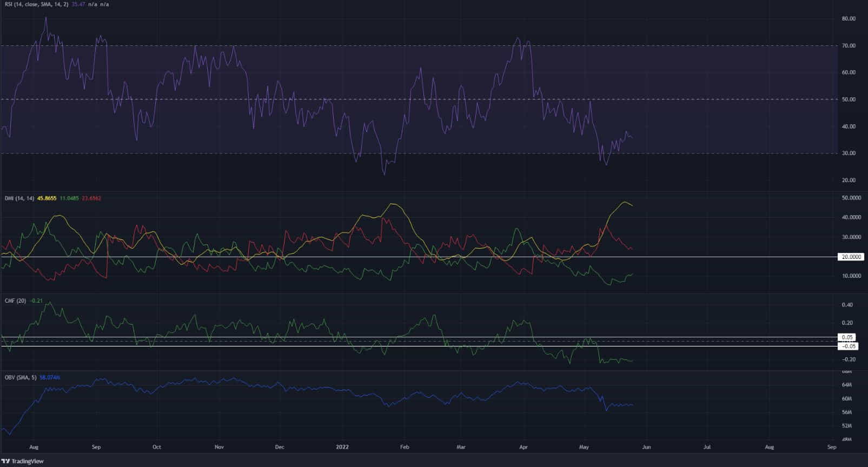
Task: Click the 56M level on OBV scale
Action: pyautogui.click(x=847, y=412)
